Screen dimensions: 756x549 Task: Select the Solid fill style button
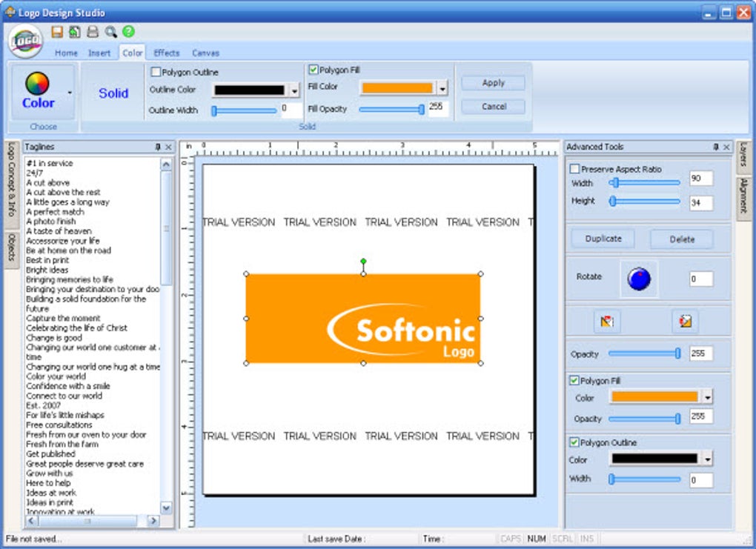click(113, 93)
